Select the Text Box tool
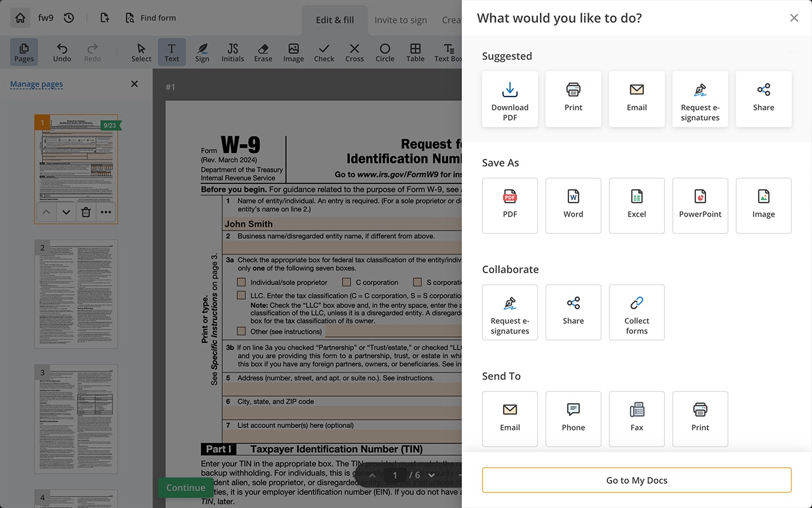The image size is (812, 508). point(448,52)
